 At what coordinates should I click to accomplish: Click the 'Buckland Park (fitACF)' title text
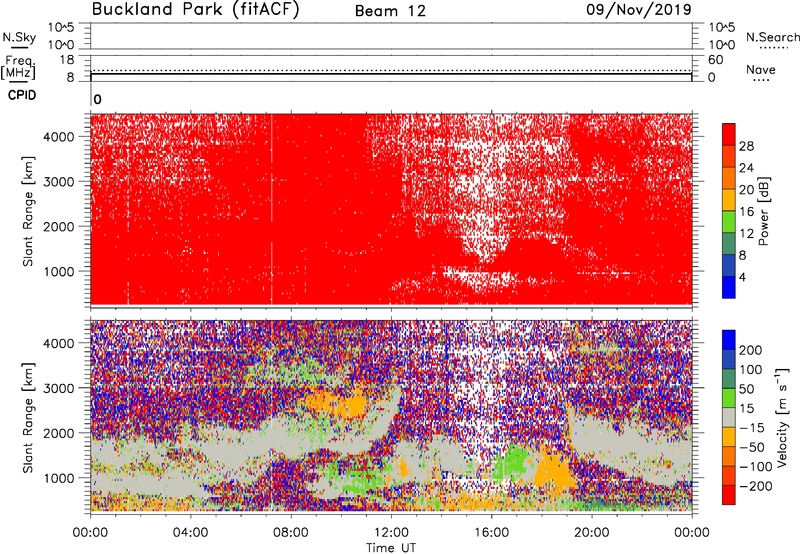pyautogui.click(x=195, y=10)
